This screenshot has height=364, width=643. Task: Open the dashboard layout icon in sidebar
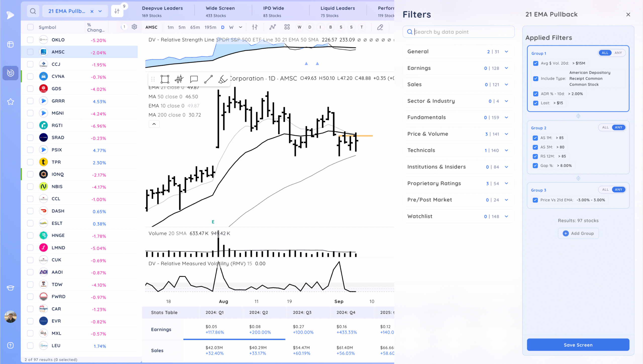coord(10,44)
